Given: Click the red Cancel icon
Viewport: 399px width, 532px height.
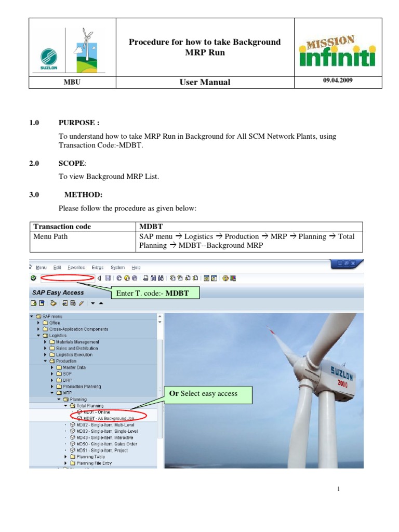Looking at the screenshot, I should [x=135, y=278].
